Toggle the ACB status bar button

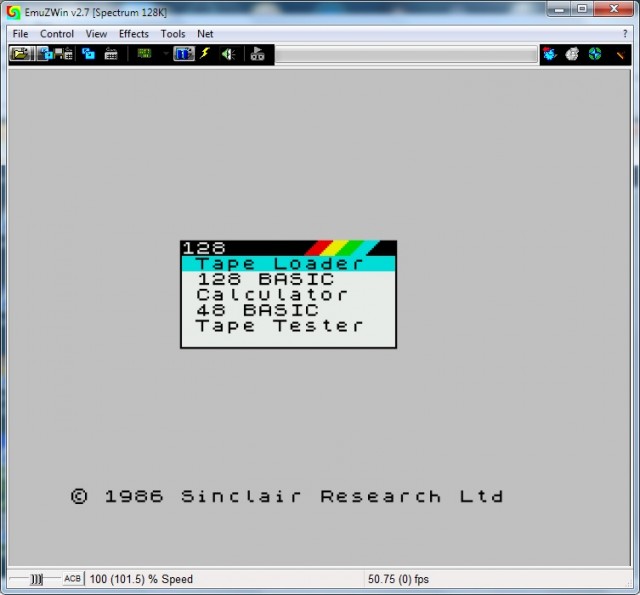pyautogui.click(x=72, y=579)
